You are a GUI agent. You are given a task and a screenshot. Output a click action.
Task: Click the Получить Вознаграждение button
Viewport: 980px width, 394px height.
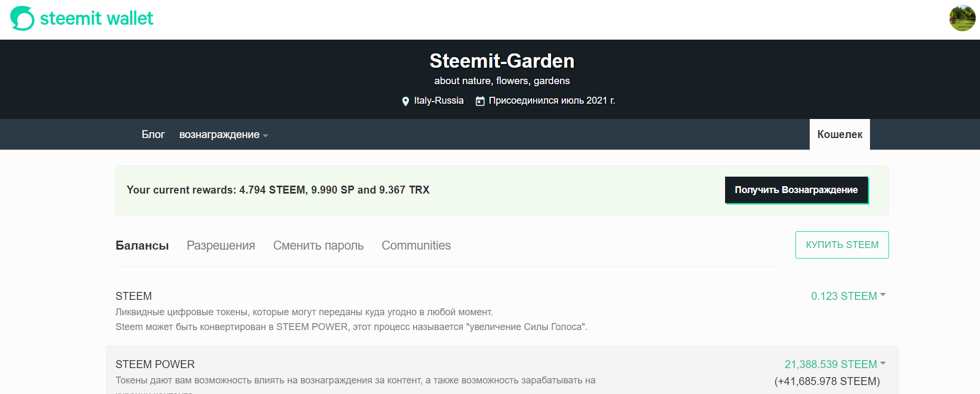tap(796, 190)
